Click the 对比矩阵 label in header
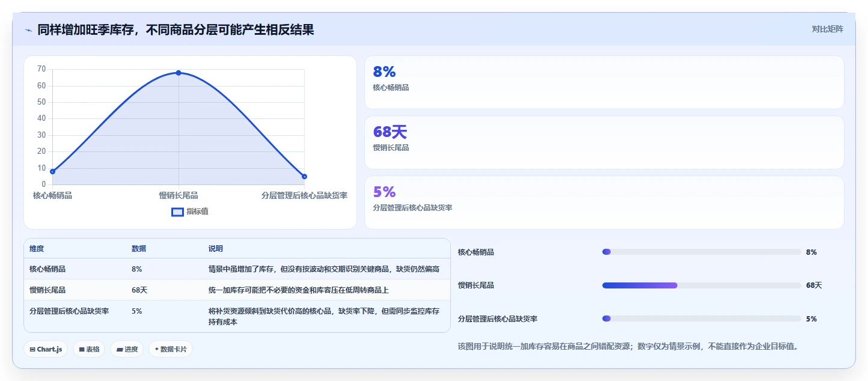Screen dimensions: 868x381 (827, 29)
